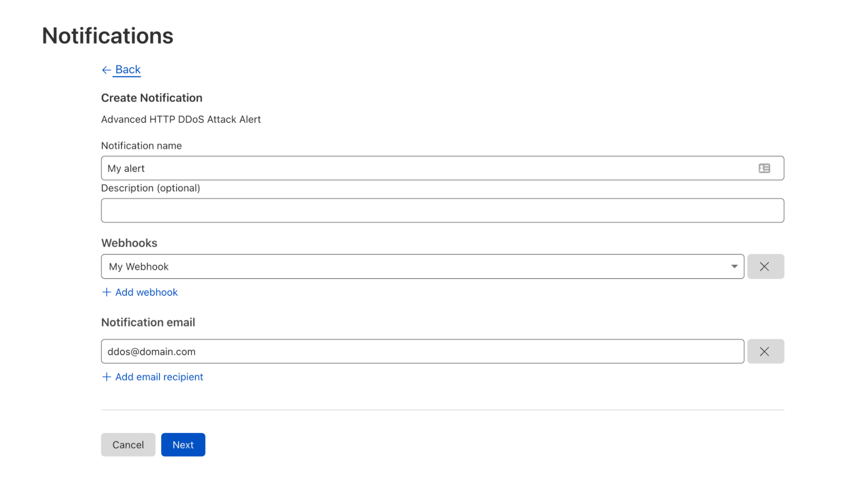Image resolution: width=857 pixels, height=504 pixels.
Task: Click the Notifications page heading
Action: (108, 36)
